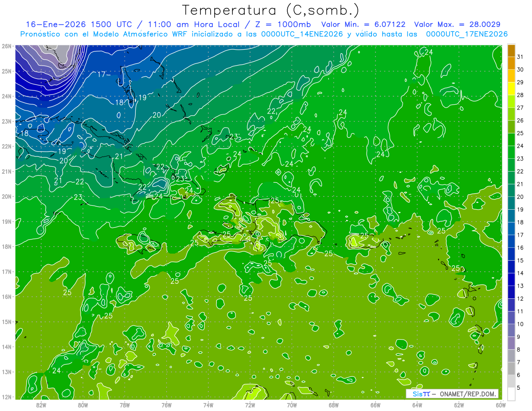The width and height of the screenshot is (532, 411).
Task: Click the "24N" latitude axis label
Action: 7,96
